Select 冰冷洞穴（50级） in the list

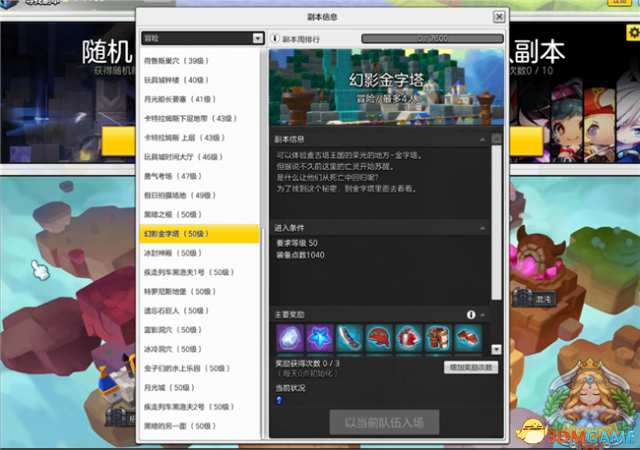(x=199, y=349)
